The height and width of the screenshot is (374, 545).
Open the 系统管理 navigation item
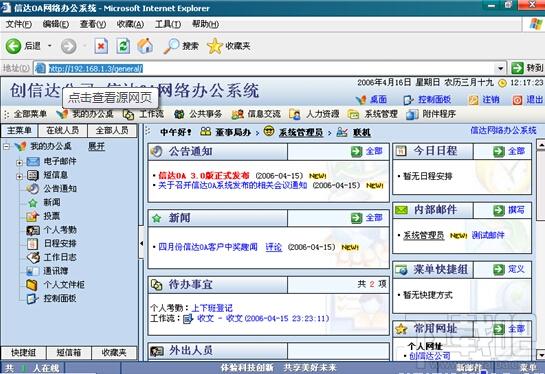(x=373, y=114)
